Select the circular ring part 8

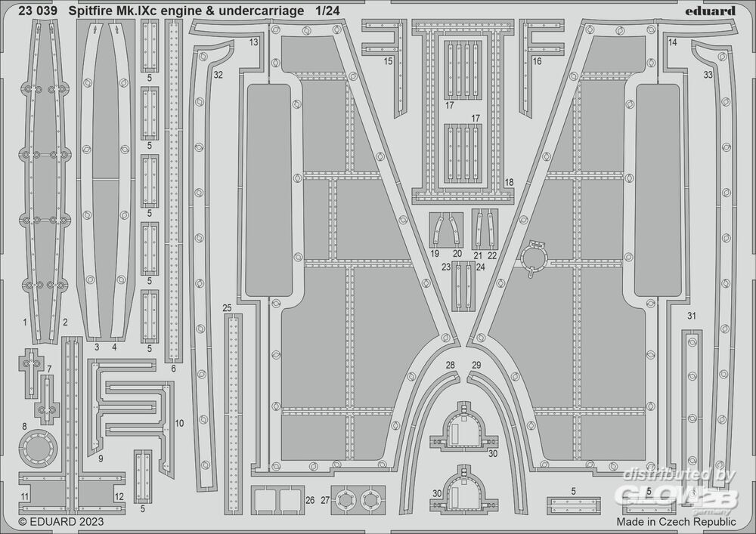point(36,448)
